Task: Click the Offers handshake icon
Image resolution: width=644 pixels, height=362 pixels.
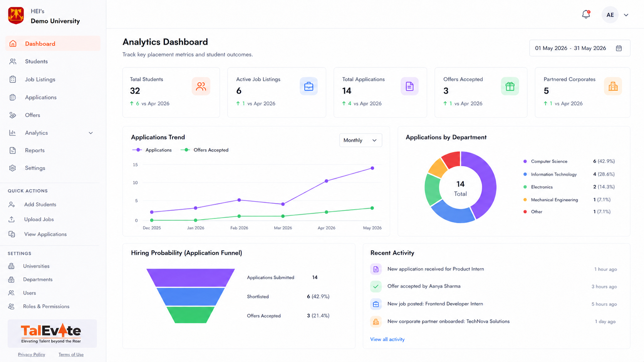Action: (x=13, y=115)
